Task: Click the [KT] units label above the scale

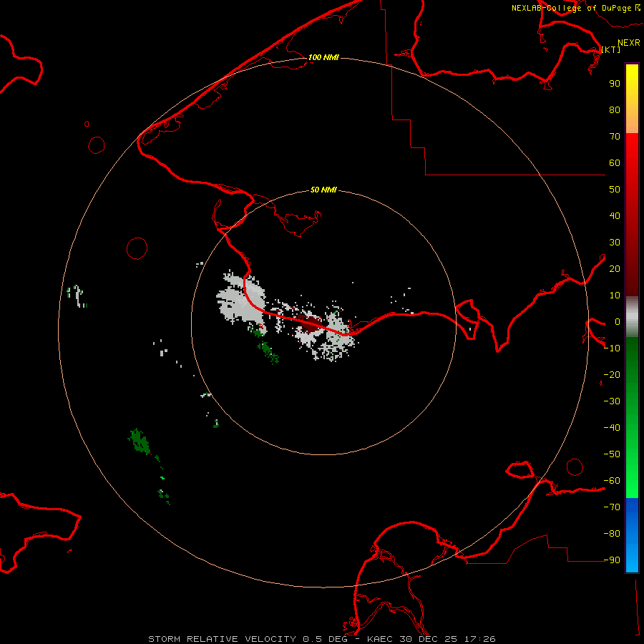Action: point(611,49)
